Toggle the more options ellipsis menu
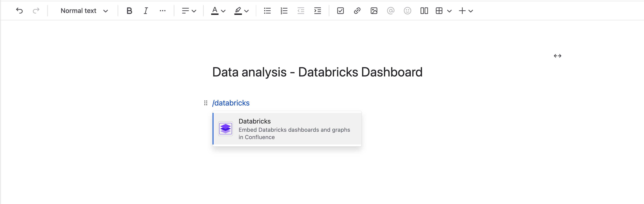Image resolution: width=644 pixels, height=204 pixels. tap(163, 10)
